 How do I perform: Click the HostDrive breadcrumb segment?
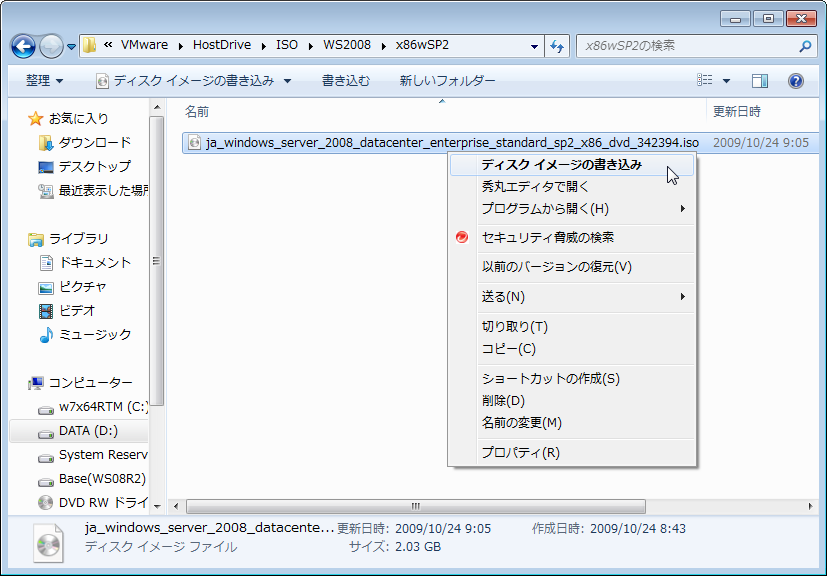point(222,45)
